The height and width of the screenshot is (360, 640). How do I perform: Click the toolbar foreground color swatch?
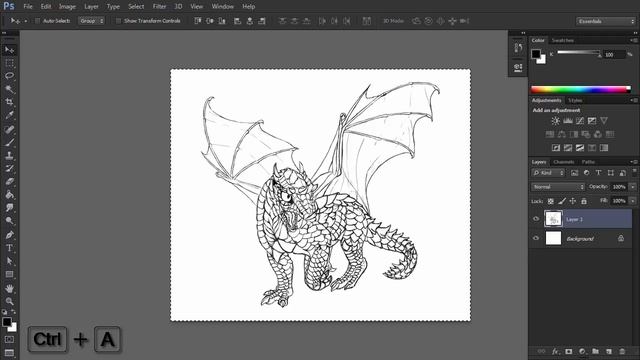(x=7, y=322)
